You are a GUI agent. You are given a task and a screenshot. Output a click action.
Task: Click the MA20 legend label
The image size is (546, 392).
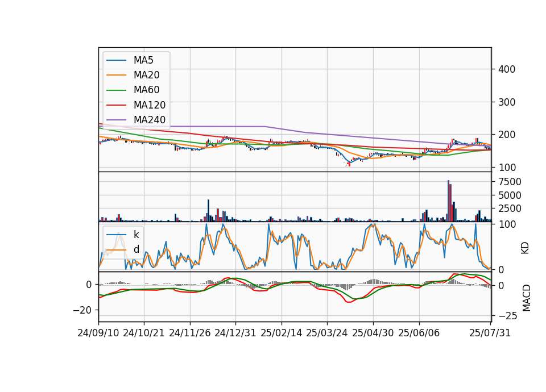coord(146,75)
